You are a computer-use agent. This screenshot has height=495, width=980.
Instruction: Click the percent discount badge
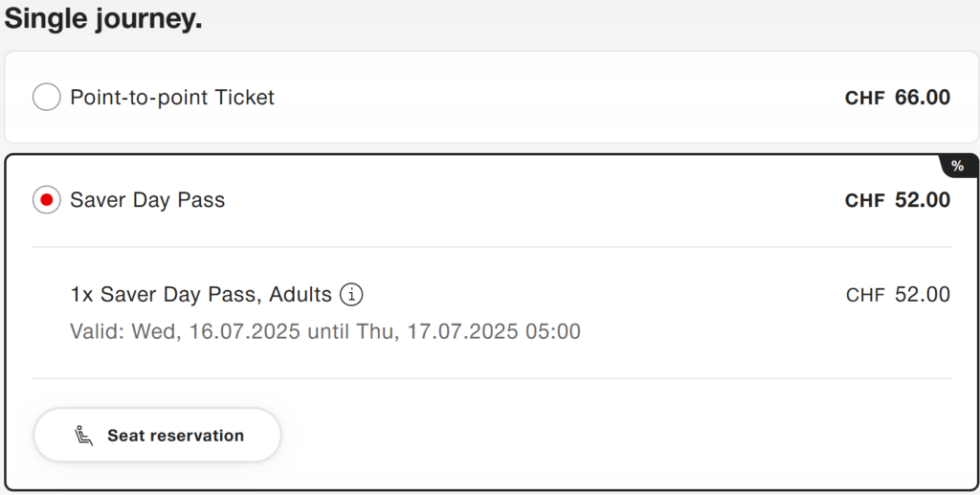(x=957, y=166)
